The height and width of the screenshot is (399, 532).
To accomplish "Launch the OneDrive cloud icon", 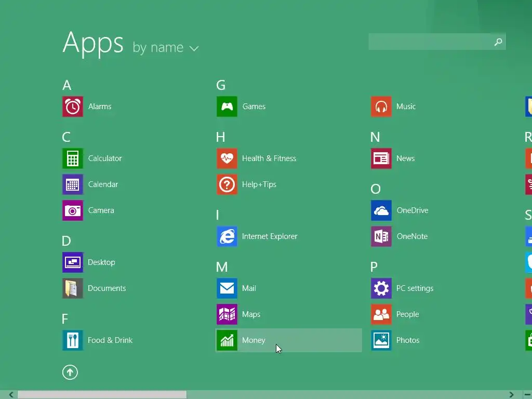I will pos(381,210).
